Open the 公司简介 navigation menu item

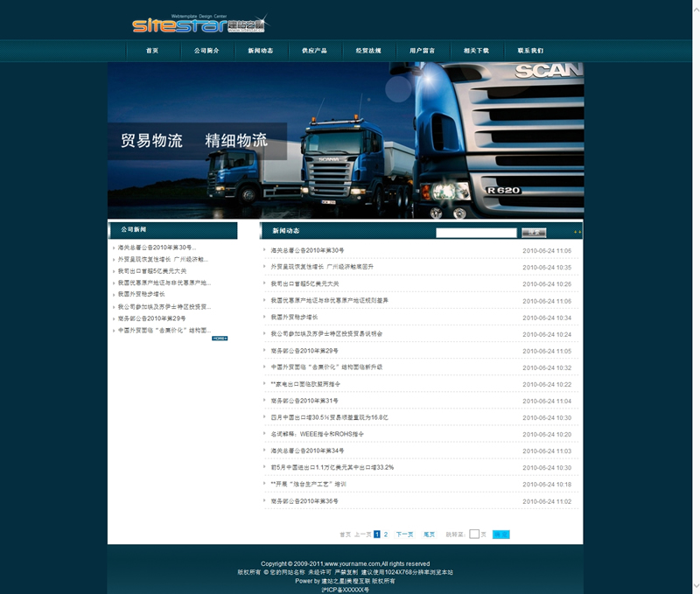[x=206, y=51]
